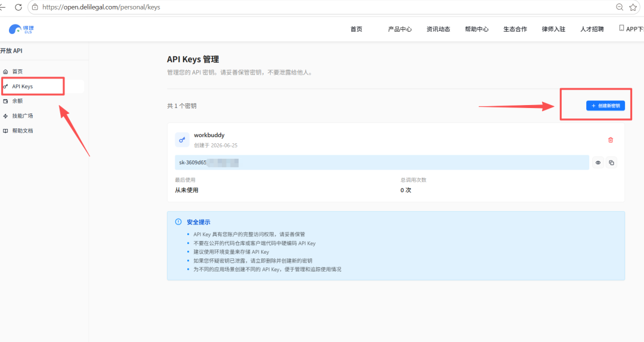The height and width of the screenshot is (342, 644).
Task: Open 资讯动态 navigation item
Action: tap(438, 29)
